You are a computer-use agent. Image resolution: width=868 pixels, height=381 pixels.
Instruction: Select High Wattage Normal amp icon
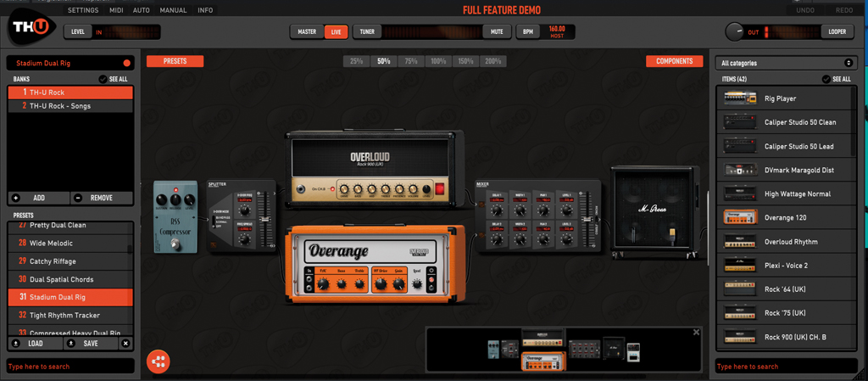click(x=740, y=193)
